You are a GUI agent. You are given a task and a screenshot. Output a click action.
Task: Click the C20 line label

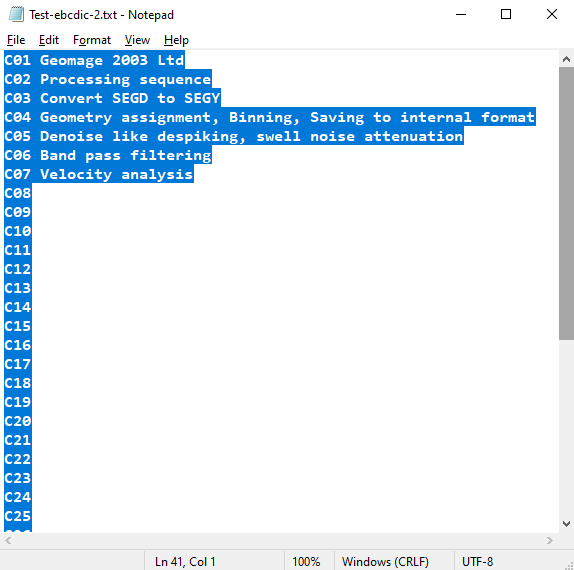pyautogui.click(x=18, y=421)
